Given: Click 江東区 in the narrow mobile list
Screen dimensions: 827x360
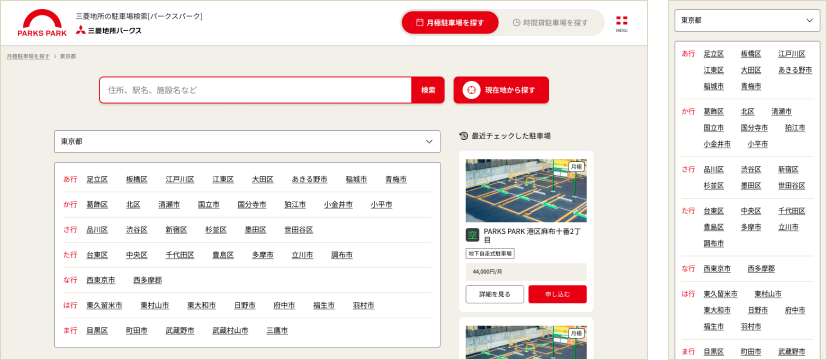Looking at the screenshot, I should tap(714, 70).
